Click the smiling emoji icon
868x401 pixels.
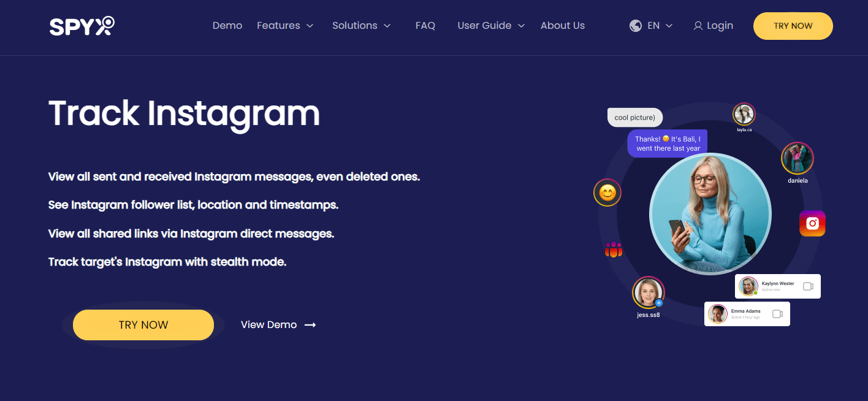607,193
